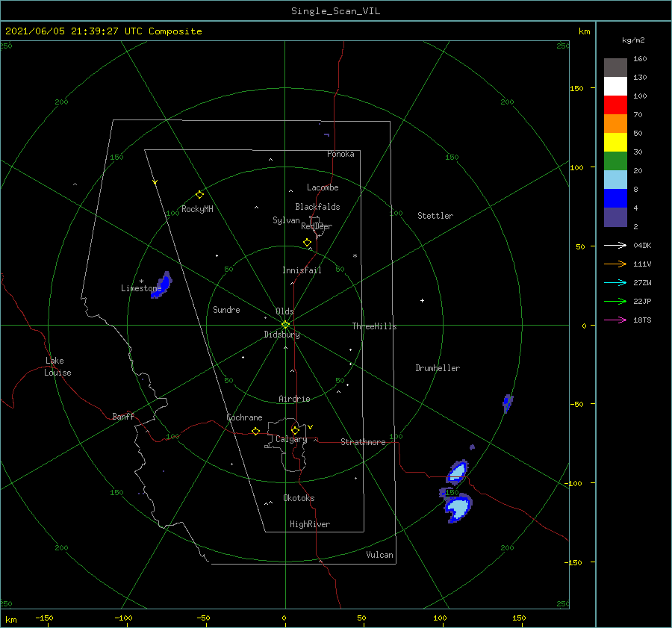
Task: Click the 2021/06/05 21:39:27 UTC Composite timestamp
Action: tap(103, 31)
